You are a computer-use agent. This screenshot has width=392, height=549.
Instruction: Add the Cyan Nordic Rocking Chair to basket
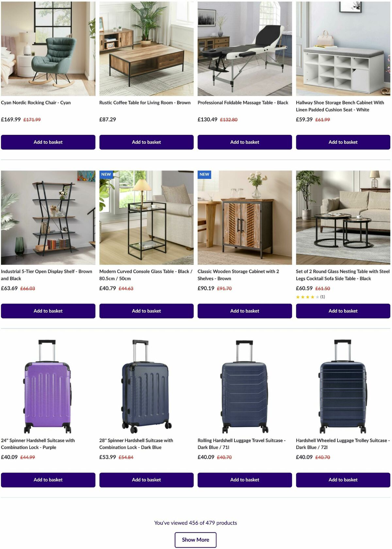tap(48, 142)
